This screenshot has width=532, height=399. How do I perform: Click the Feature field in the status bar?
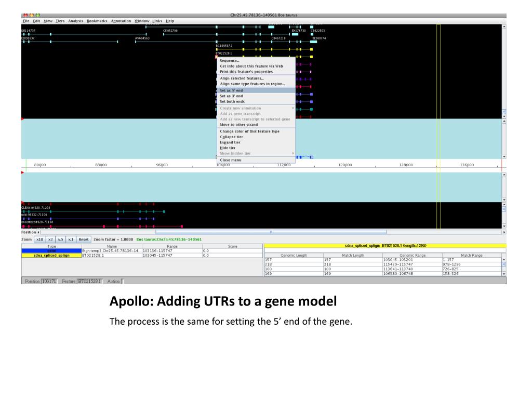pyautogui.click(x=89, y=281)
